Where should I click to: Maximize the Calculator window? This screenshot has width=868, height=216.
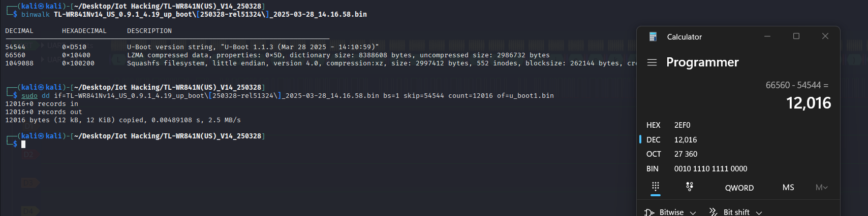click(x=796, y=36)
